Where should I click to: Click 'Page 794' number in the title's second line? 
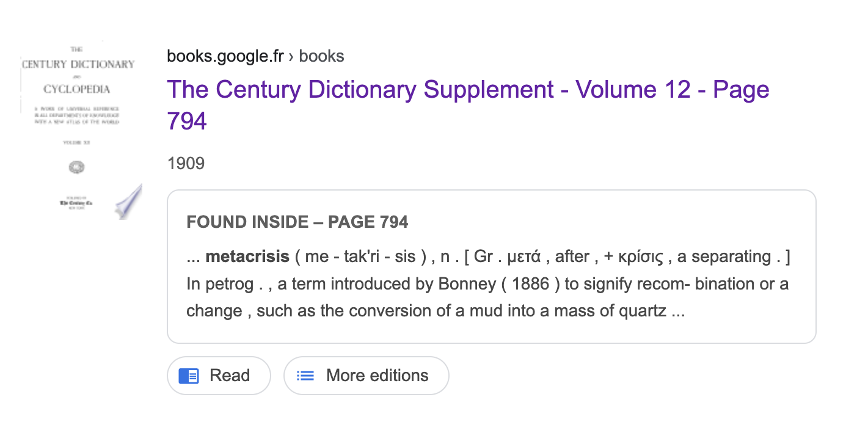187,121
